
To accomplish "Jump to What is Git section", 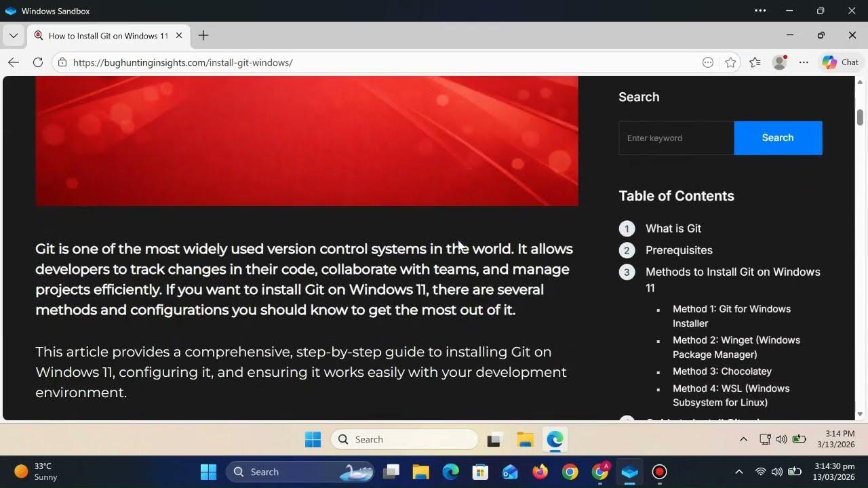I will (673, 228).
